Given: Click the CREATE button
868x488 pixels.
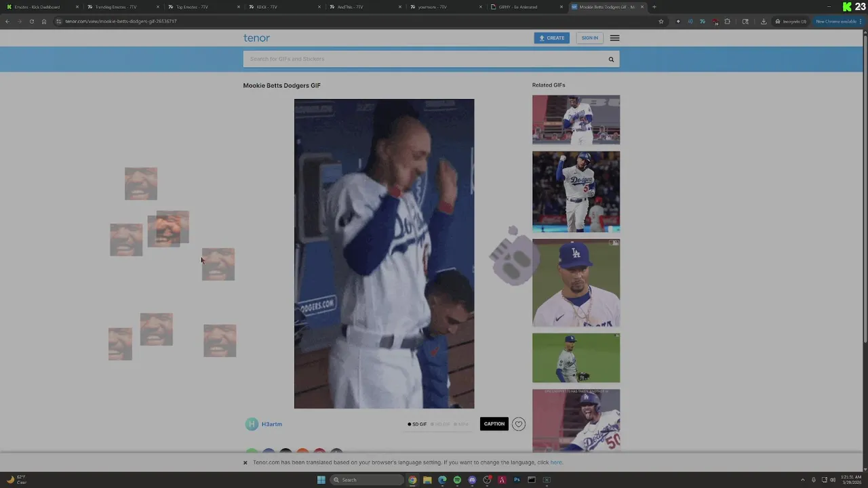Looking at the screenshot, I should (552, 38).
